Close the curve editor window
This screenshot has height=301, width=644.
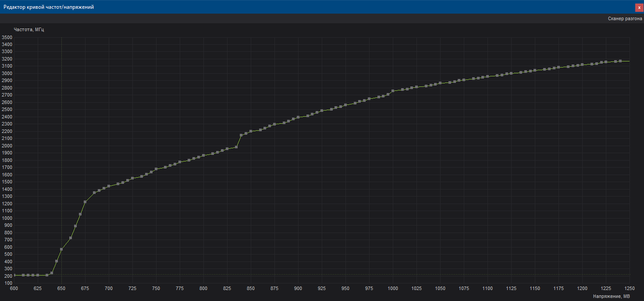pos(639,7)
